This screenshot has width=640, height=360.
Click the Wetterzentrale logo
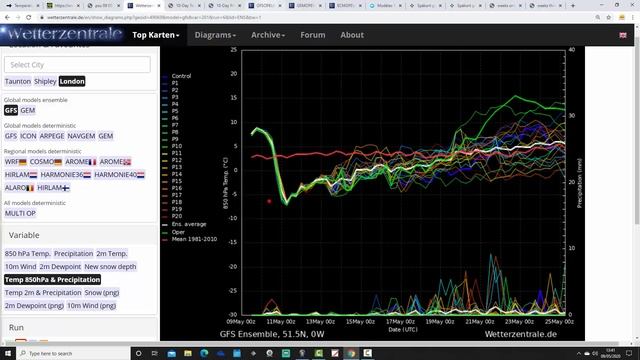point(62,34)
